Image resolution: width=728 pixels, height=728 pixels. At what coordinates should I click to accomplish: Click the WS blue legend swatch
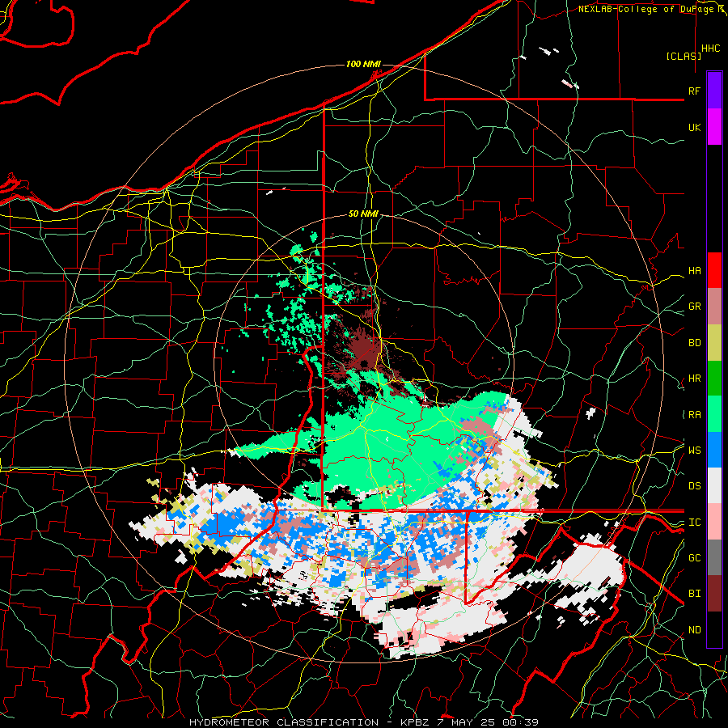point(714,450)
